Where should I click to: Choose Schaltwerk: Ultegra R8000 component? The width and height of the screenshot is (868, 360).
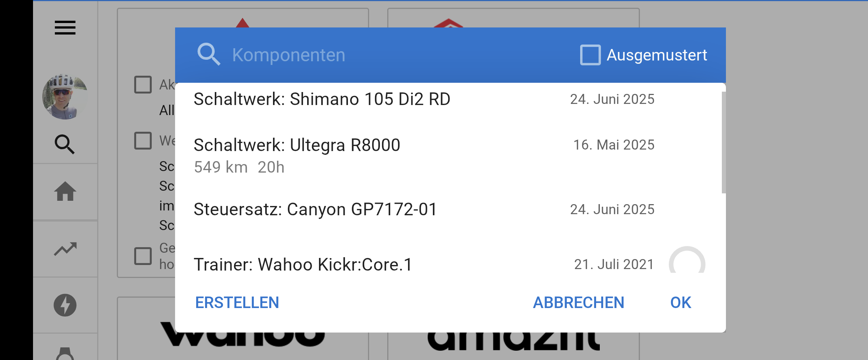tap(297, 145)
